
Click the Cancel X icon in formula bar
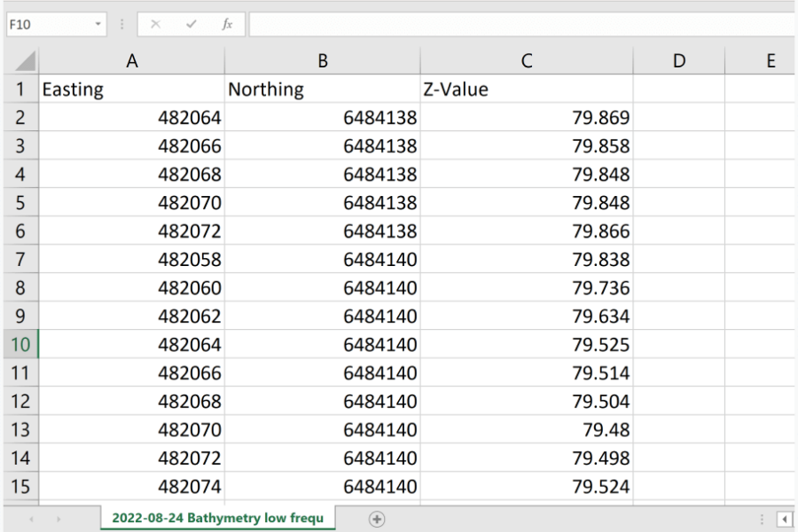(156, 24)
